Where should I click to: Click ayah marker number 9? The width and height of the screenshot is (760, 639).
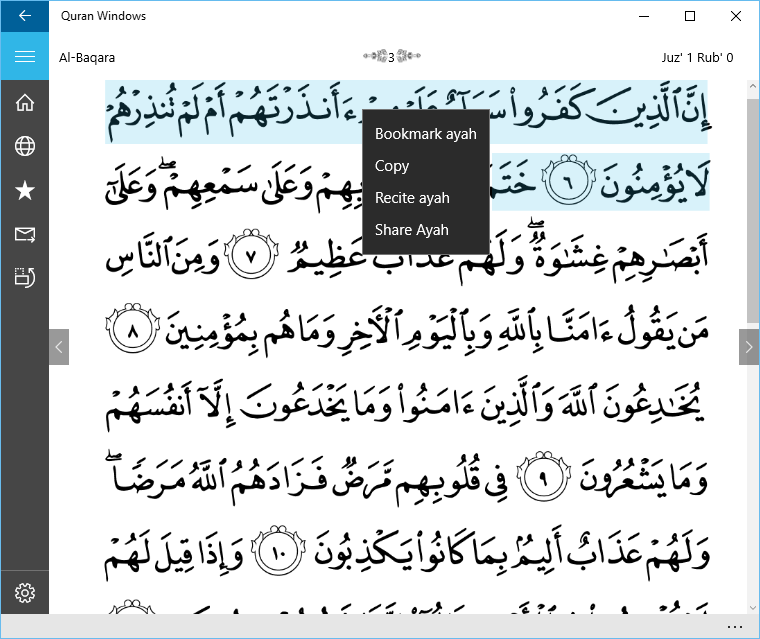tap(543, 477)
